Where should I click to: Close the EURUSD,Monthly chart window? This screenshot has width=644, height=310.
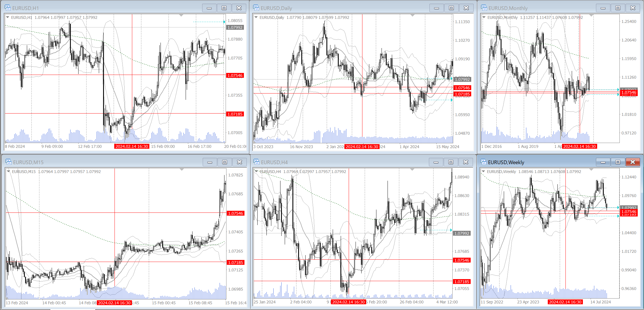pyautogui.click(x=633, y=8)
